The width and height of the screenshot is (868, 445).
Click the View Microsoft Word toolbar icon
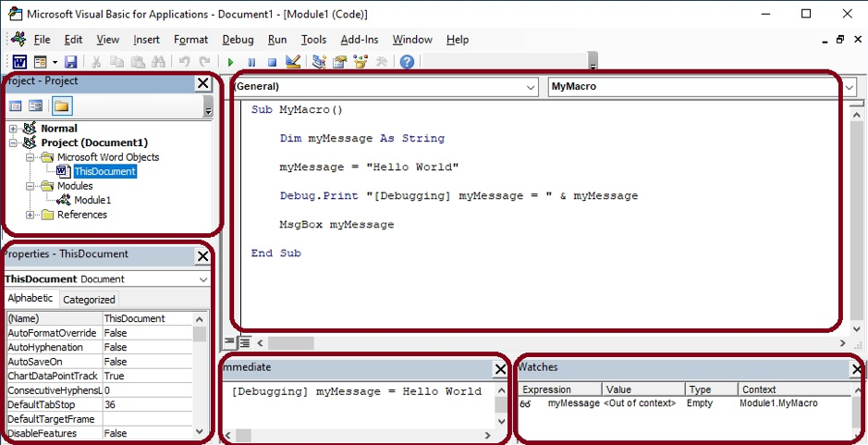coord(20,61)
